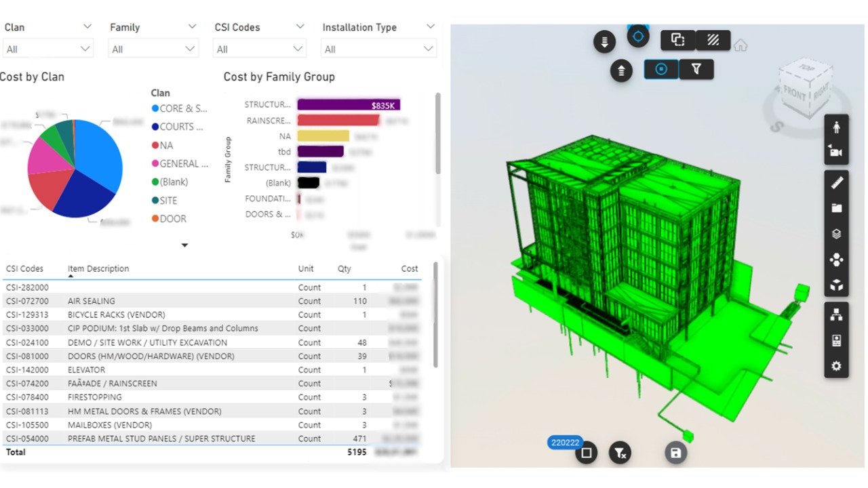Click the home view icon

(741, 45)
